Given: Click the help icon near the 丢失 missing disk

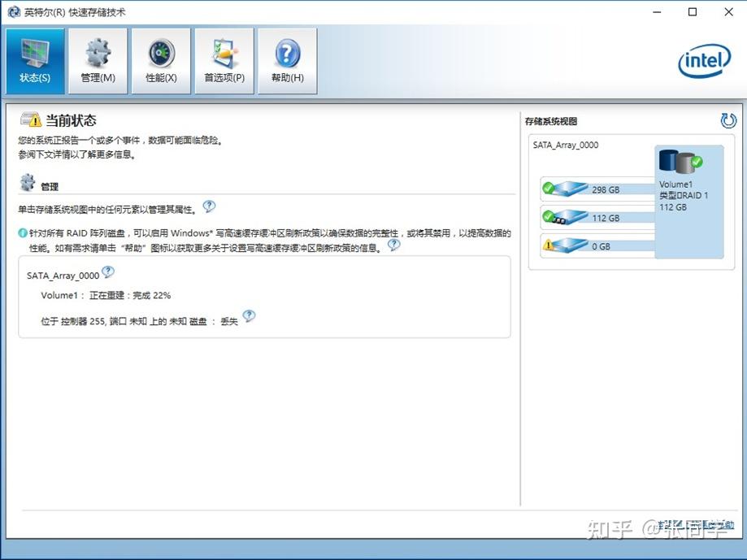Looking at the screenshot, I should pyautogui.click(x=249, y=316).
